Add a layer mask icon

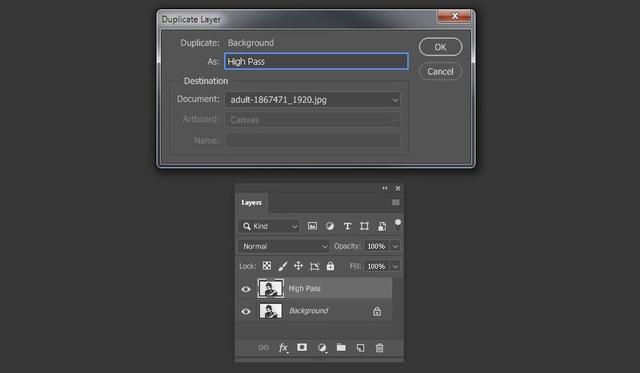[x=302, y=347]
